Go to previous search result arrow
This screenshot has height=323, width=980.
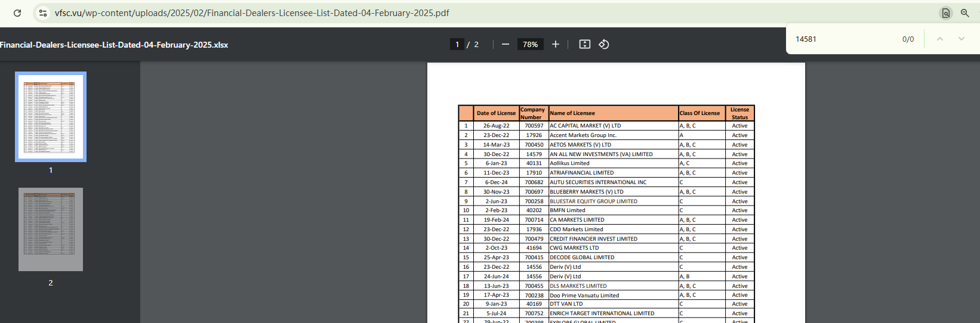(x=939, y=39)
